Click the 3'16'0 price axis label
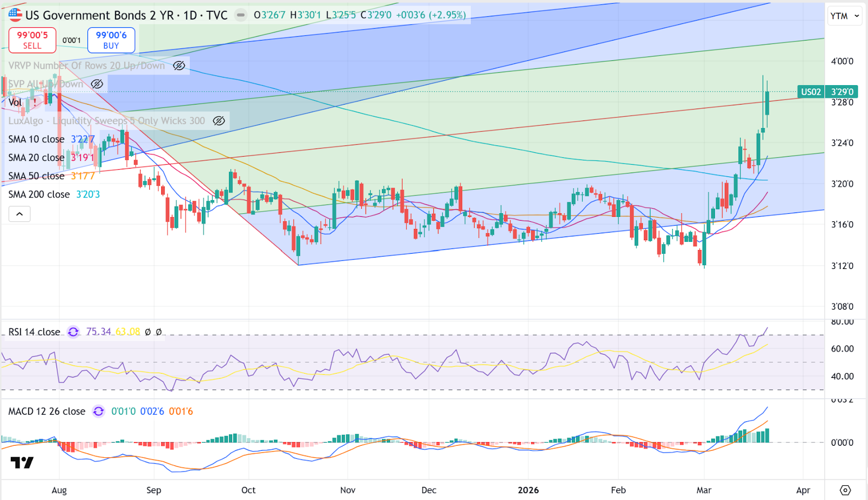The image size is (868, 500). [842, 225]
